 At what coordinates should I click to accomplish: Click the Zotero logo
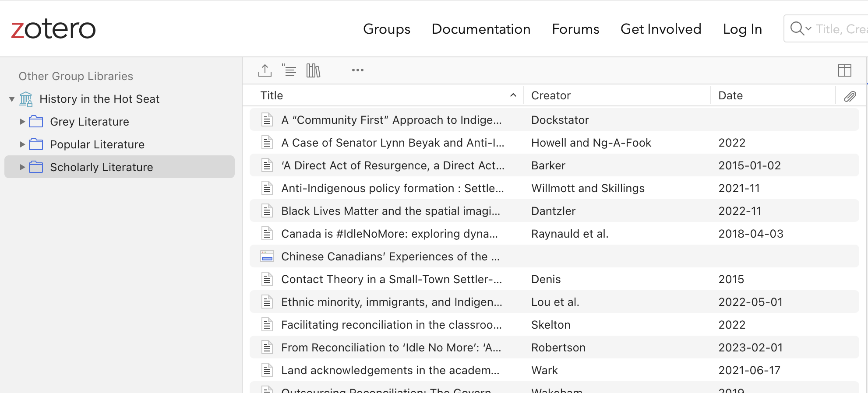[53, 29]
